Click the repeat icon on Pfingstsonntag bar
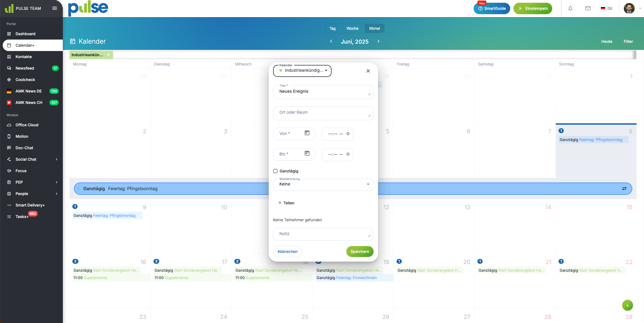Screen dimensions: 644x323 [x=624, y=189]
